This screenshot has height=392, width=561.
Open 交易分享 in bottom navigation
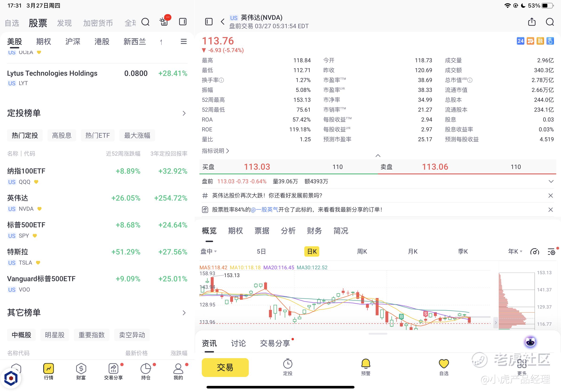point(113,372)
